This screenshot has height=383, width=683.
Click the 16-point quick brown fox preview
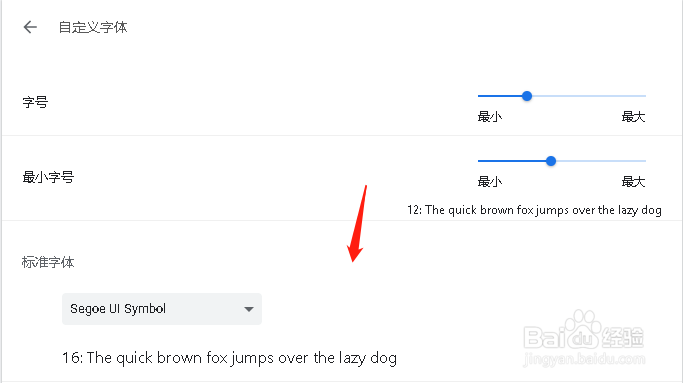click(229, 358)
